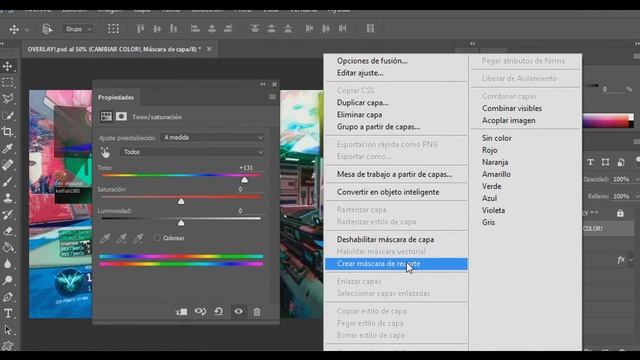Pick label color 'Violeta' in context menu
The image size is (640, 360).
pyautogui.click(x=493, y=210)
